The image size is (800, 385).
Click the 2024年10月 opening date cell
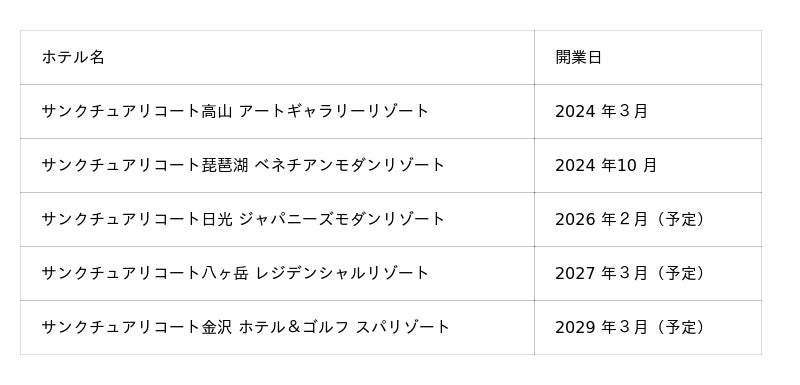[648, 165]
